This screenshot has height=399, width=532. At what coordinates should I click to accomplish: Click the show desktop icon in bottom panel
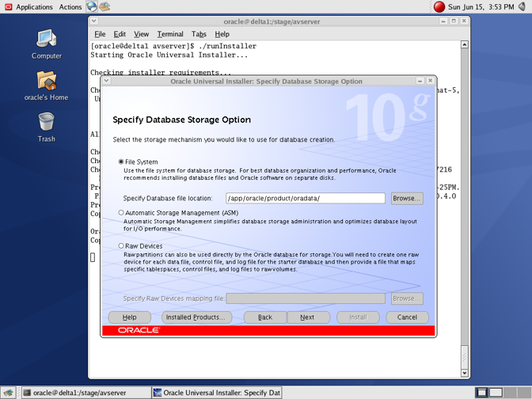point(8,393)
